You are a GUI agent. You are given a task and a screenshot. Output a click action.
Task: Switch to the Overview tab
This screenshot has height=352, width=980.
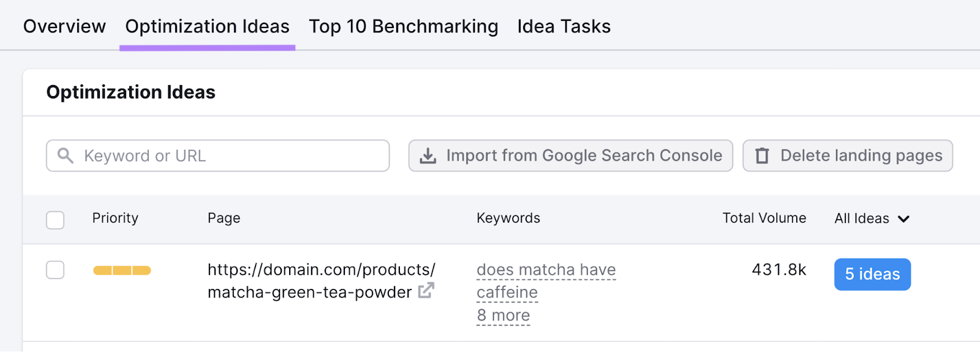tap(64, 26)
